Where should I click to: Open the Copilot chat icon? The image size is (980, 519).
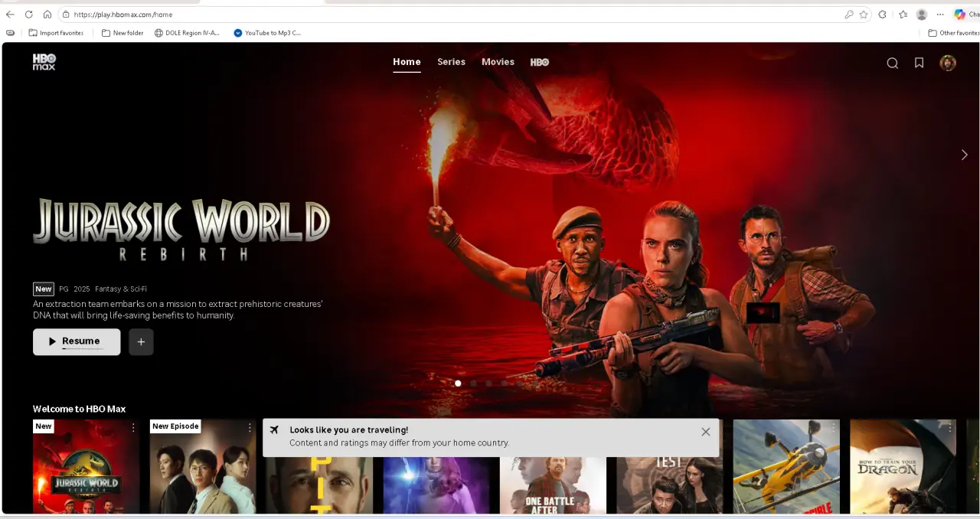960,15
